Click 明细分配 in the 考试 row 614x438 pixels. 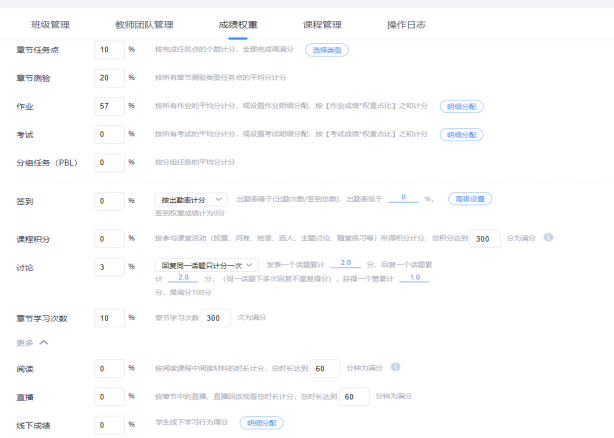461,134
